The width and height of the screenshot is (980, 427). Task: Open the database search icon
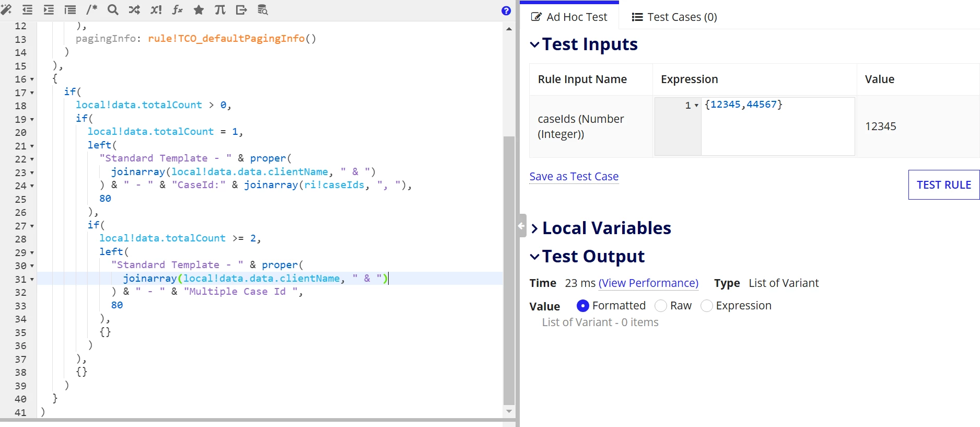(263, 9)
